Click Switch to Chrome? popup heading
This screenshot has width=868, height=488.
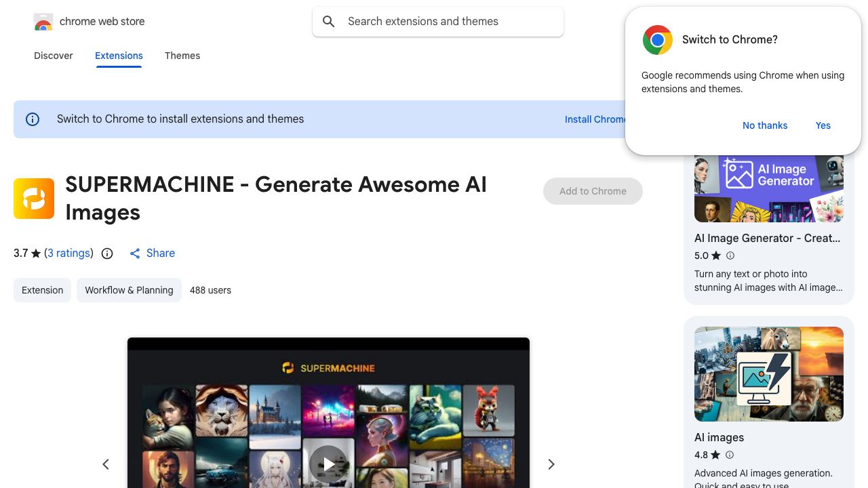730,40
